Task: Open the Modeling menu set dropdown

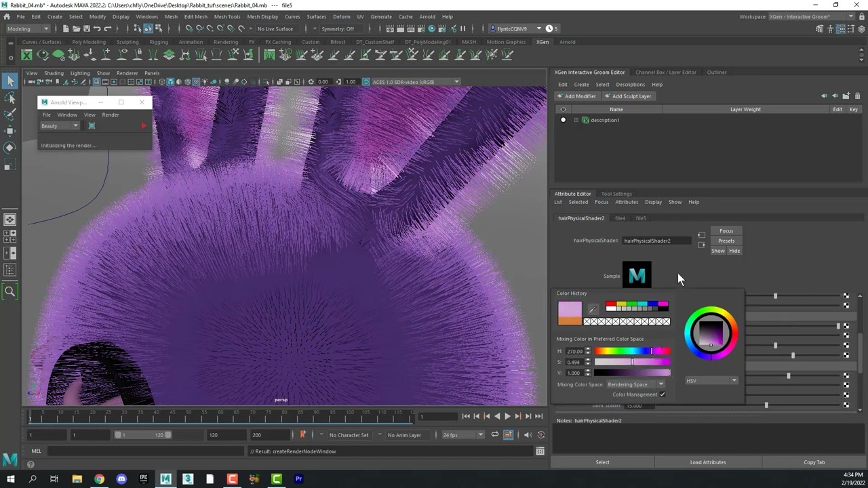Action: [x=28, y=28]
